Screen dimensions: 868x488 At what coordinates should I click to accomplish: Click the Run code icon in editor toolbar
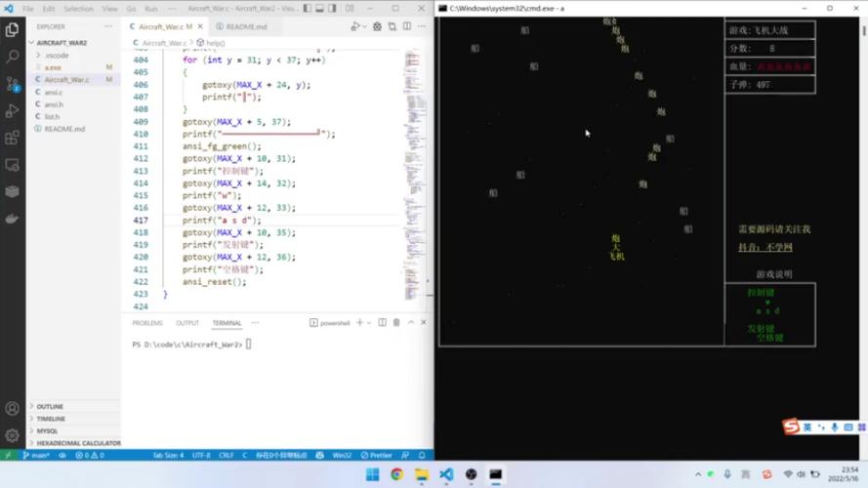[x=355, y=26]
